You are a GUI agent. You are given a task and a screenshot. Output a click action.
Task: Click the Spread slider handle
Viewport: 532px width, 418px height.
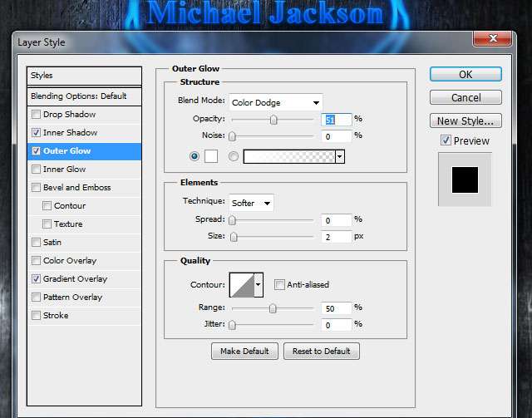click(232, 220)
